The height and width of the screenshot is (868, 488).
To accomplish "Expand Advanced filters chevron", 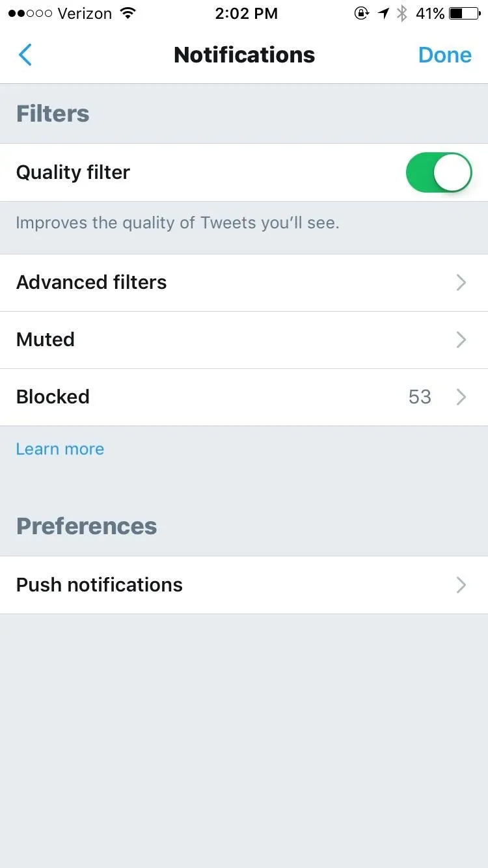I will click(461, 282).
